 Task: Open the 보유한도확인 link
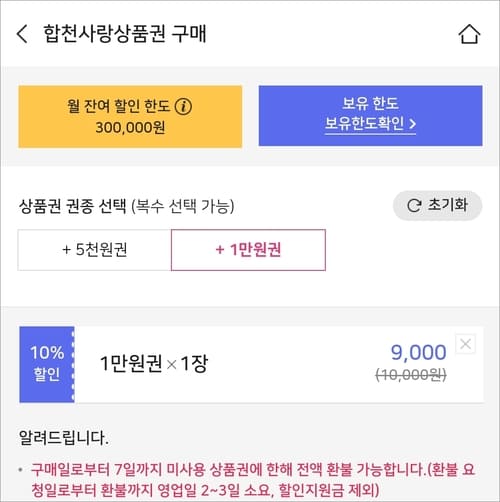pos(370,124)
